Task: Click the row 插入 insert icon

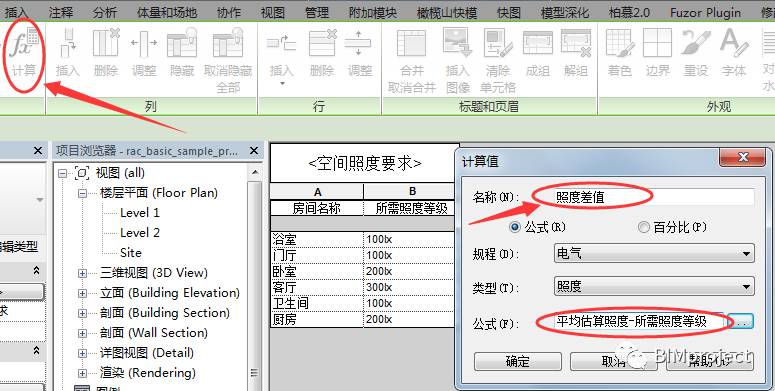Action: point(281,43)
